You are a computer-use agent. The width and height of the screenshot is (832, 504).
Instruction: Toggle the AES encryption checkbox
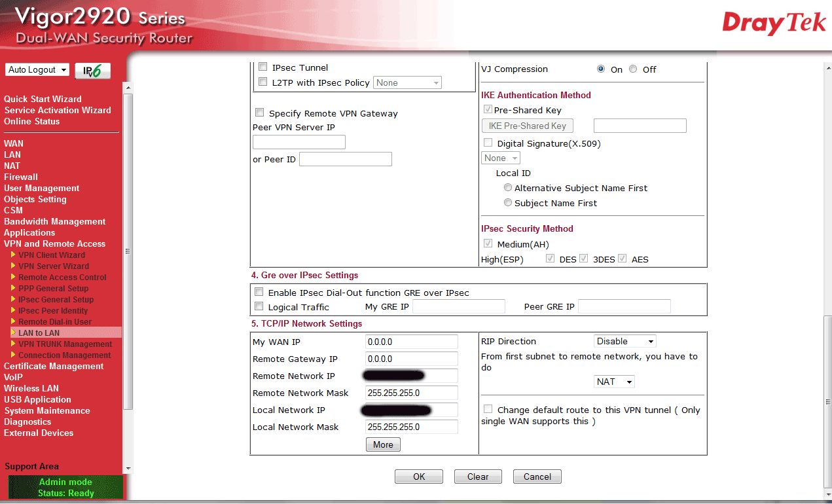tap(623, 259)
